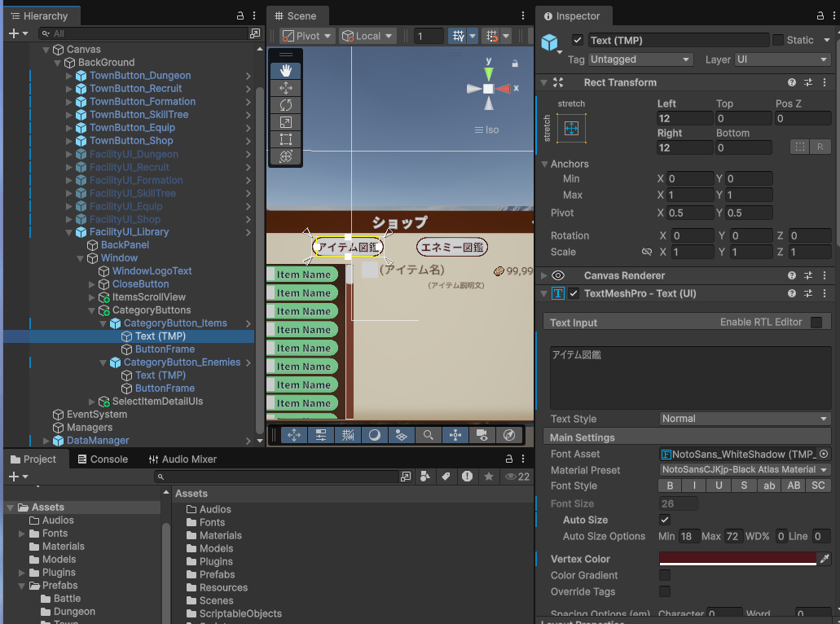This screenshot has width=840, height=624.
Task: Select the Rotate tool in Scene
Action: coord(286,105)
